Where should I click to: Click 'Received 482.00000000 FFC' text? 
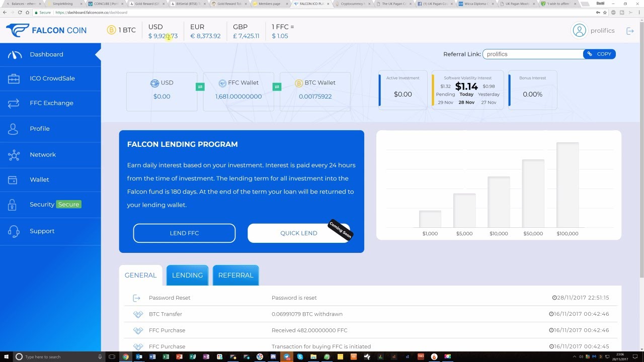click(309, 330)
